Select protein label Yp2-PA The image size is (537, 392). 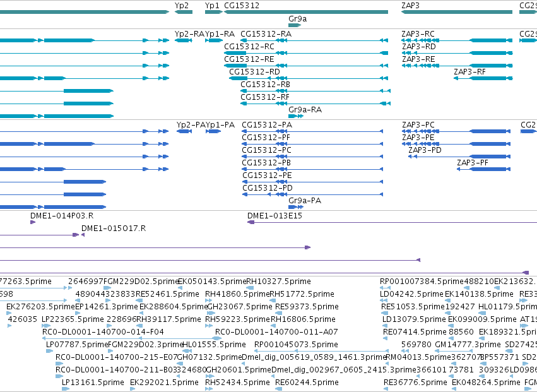[191, 125]
